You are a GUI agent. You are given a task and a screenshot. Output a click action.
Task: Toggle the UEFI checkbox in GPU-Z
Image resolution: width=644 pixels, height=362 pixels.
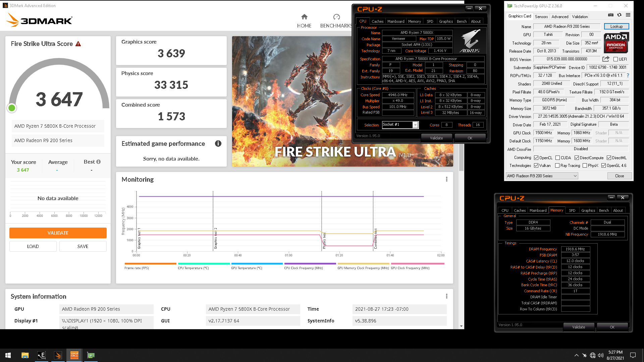pos(615,59)
